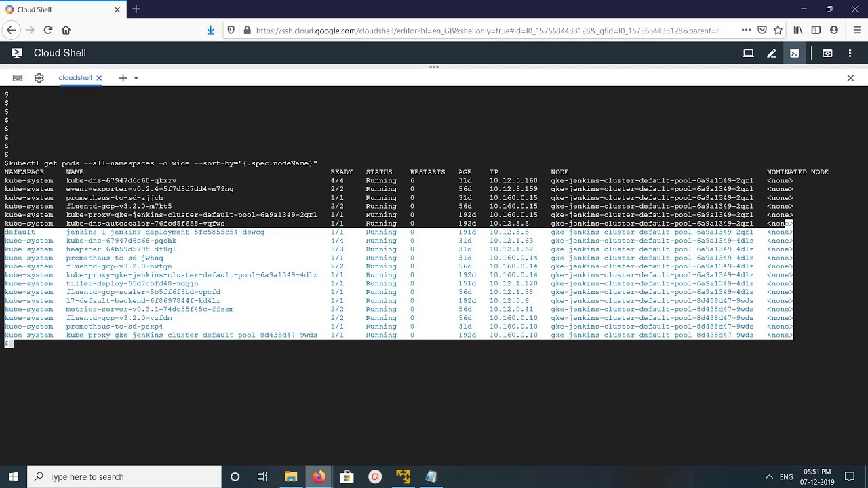
Task: Close the cloudshell terminal tab
Action: point(99,78)
